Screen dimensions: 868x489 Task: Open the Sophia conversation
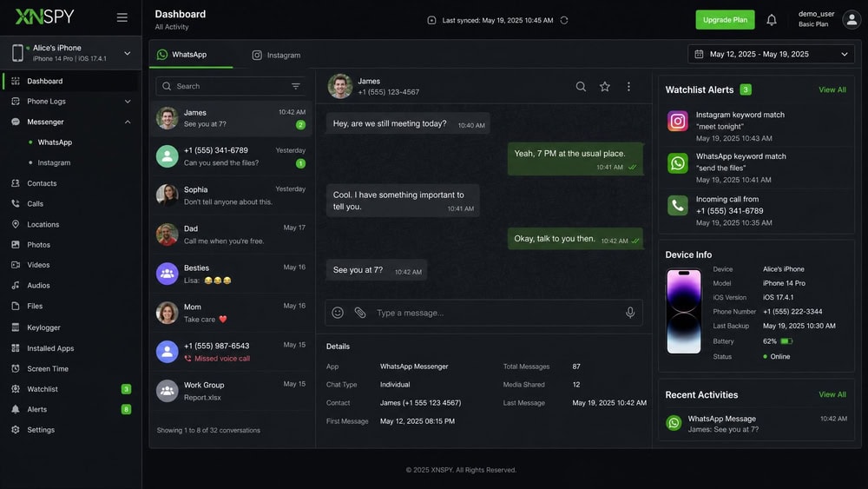232,195
